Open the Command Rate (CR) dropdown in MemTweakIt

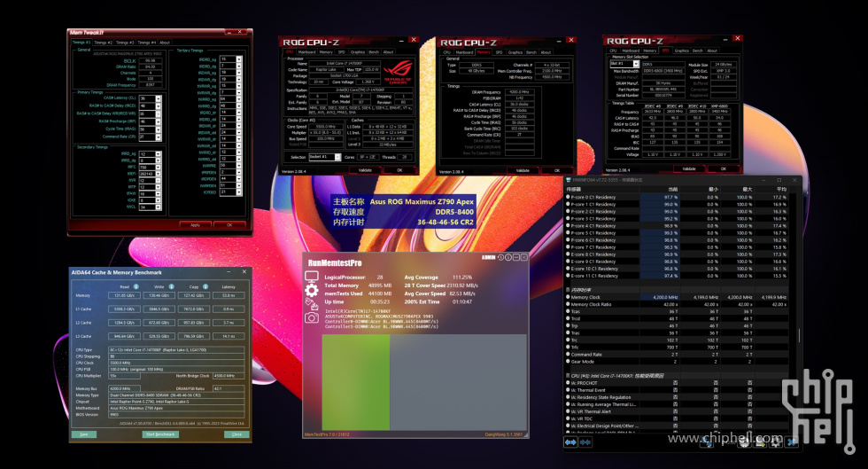point(159,137)
